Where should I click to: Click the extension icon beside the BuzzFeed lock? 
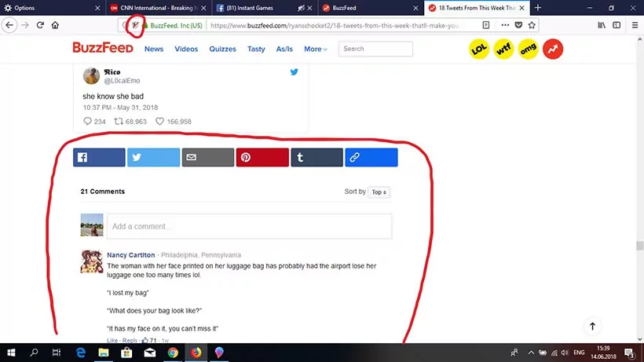pos(135,25)
